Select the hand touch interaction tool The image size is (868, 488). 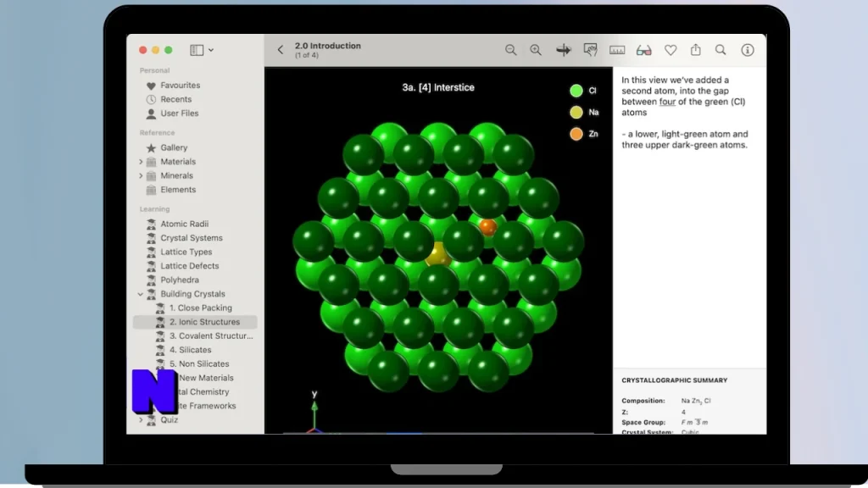[x=590, y=50]
